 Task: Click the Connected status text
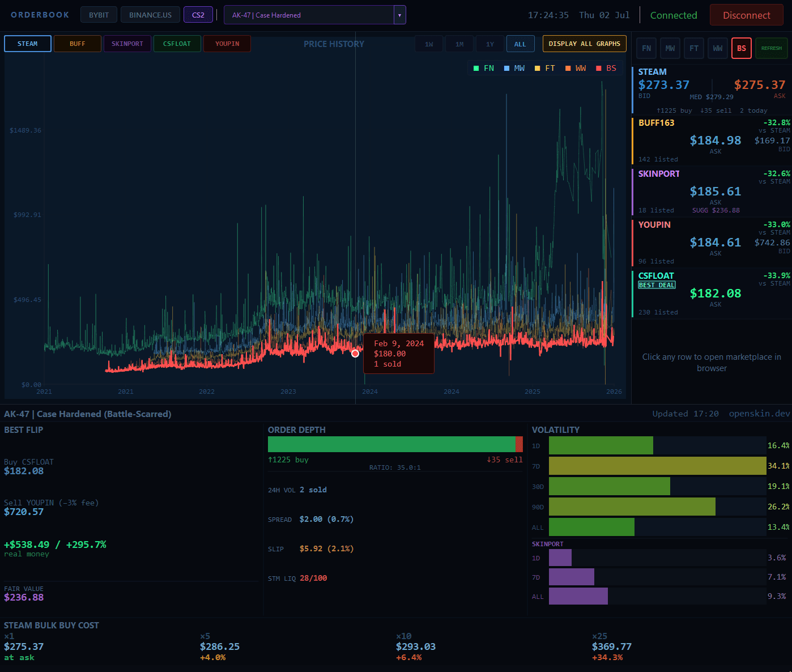tap(674, 15)
